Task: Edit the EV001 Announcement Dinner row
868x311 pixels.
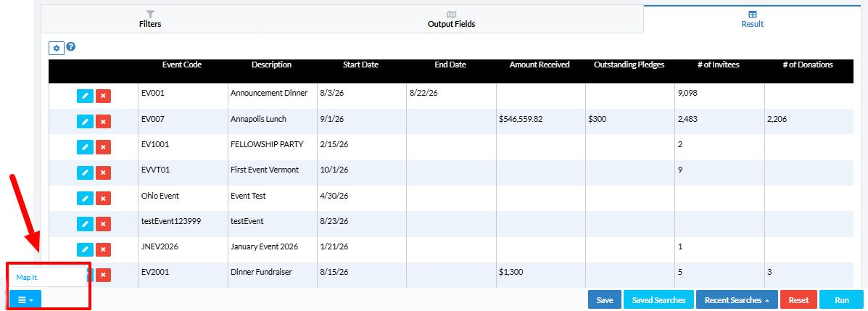Action: point(85,96)
